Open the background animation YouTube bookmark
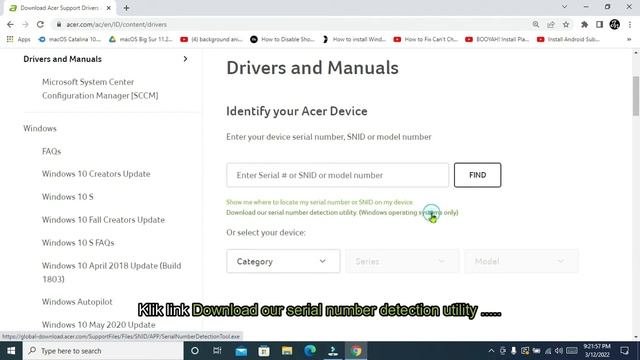 211,39
